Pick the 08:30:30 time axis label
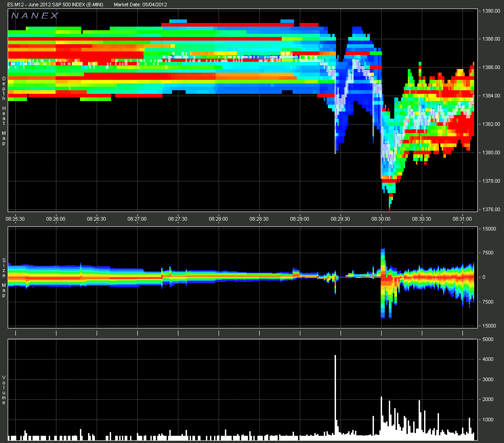The image size is (504, 443). 422,219
